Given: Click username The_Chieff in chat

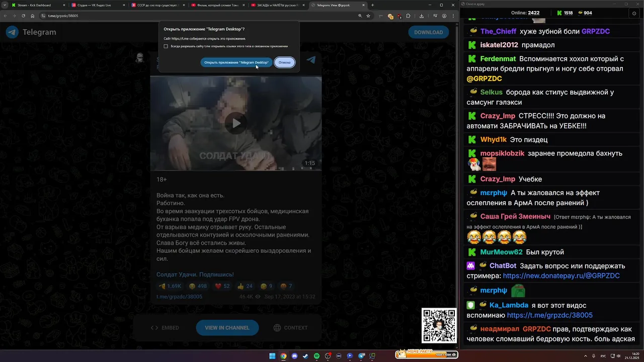Looking at the screenshot, I should coord(498,31).
